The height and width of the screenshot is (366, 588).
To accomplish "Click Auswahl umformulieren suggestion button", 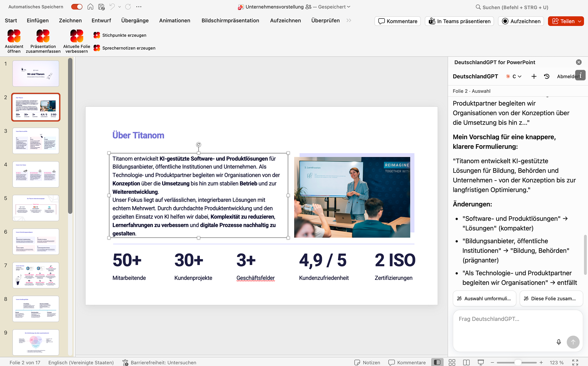I will coord(484,298).
